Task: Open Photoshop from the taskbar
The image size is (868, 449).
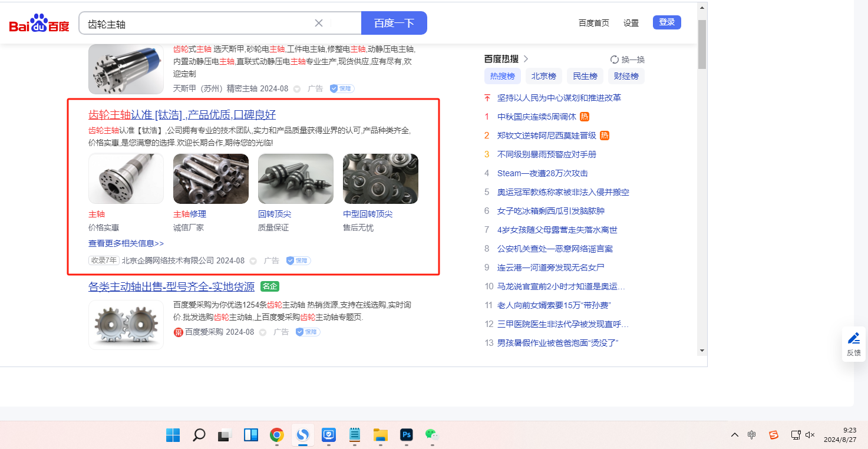Action: click(406, 435)
